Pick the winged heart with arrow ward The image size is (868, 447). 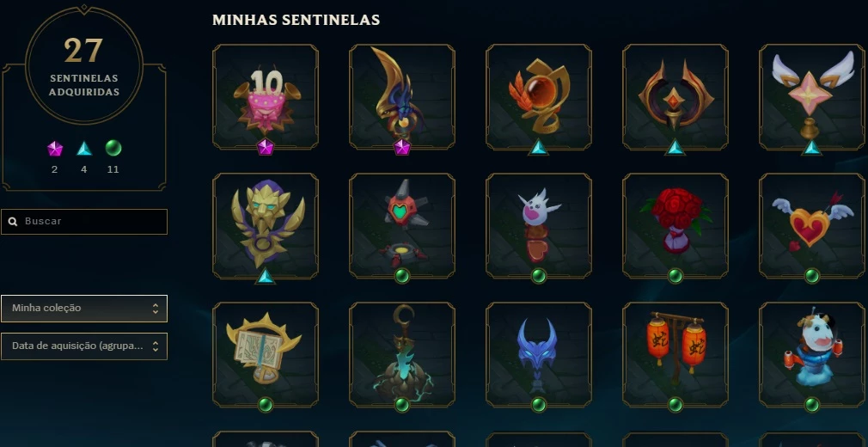pyautogui.click(x=811, y=226)
